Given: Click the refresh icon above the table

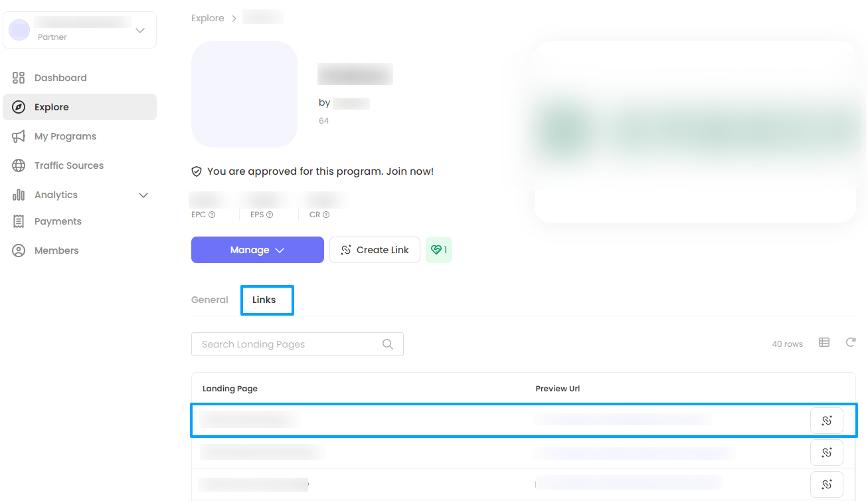Looking at the screenshot, I should click(x=851, y=343).
